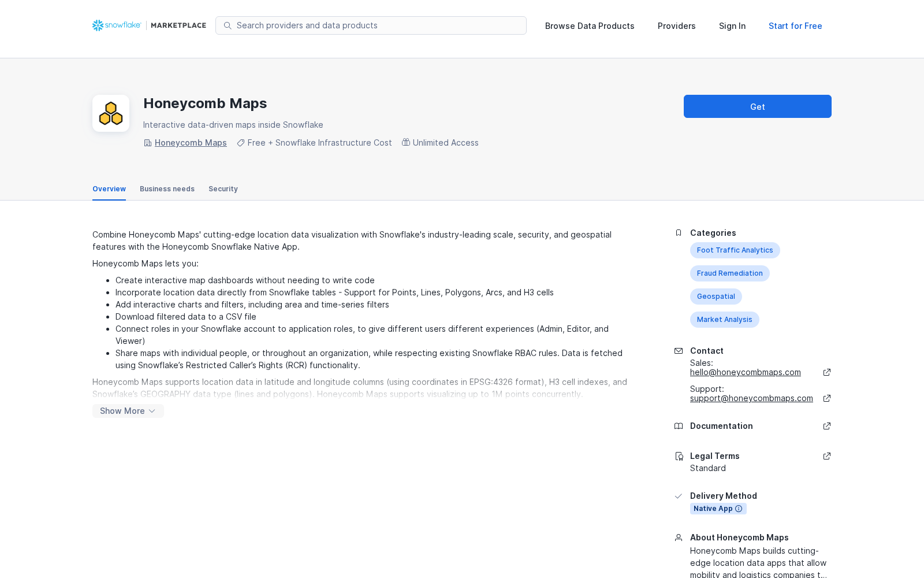
Task: Click 'Download filtered data to a CSV file' bullet
Action: click(186, 317)
